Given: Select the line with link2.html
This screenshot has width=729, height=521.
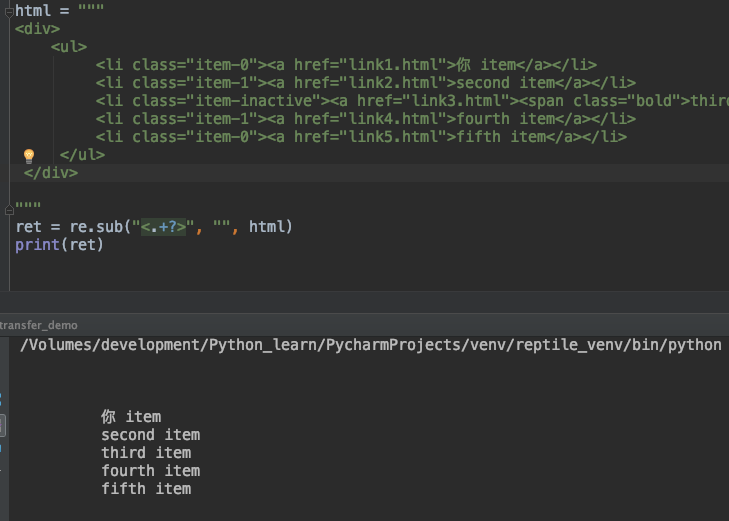Looking at the screenshot, I should tap(366, 83).
